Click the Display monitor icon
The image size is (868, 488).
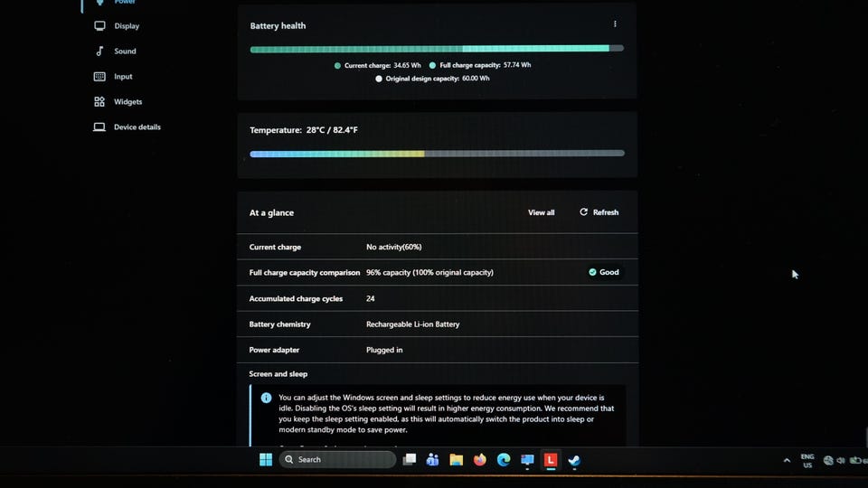point(99,26)
